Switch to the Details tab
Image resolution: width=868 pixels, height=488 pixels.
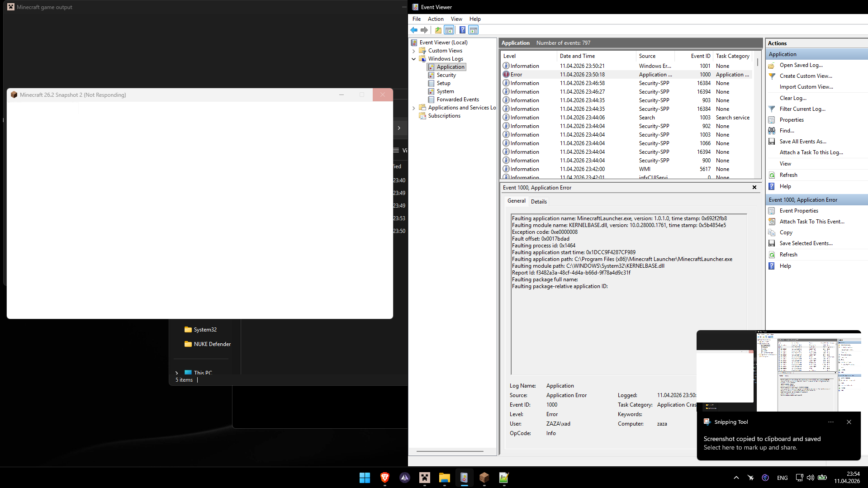pos(538,202)
